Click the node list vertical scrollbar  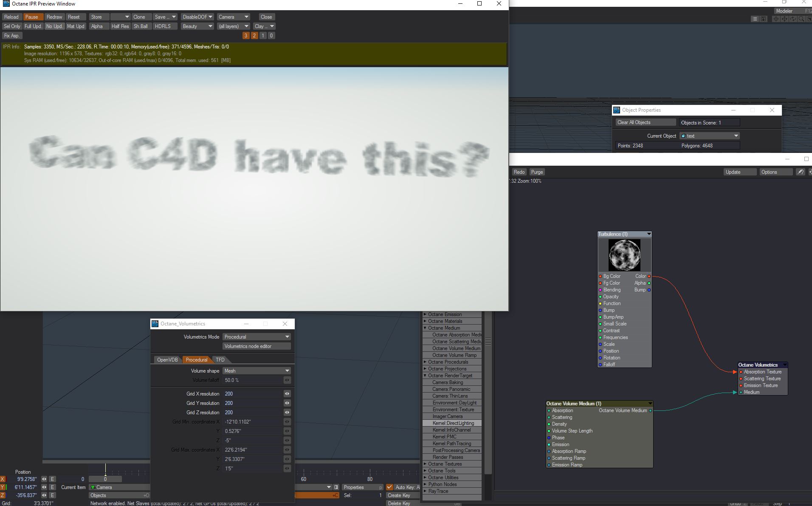[x=488, y=393]
